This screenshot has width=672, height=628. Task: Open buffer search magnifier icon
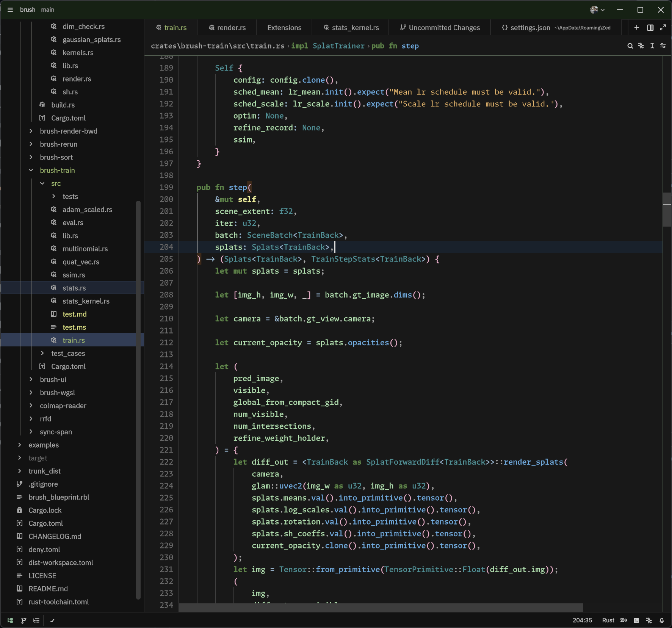coord(630,46)
